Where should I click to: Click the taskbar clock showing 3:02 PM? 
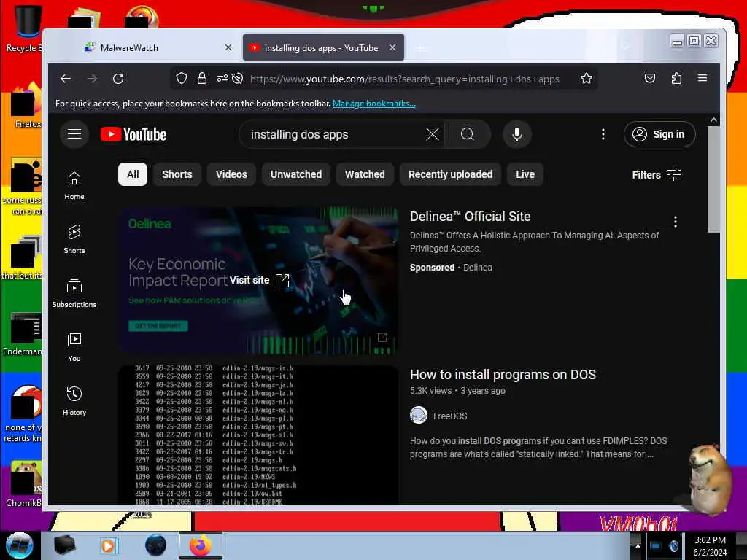710,545
